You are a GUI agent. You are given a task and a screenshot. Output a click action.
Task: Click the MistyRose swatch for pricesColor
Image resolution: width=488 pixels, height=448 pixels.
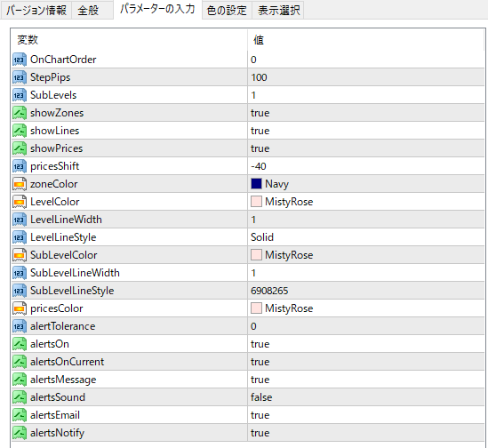pyautogui.click(x=256, y=308)
